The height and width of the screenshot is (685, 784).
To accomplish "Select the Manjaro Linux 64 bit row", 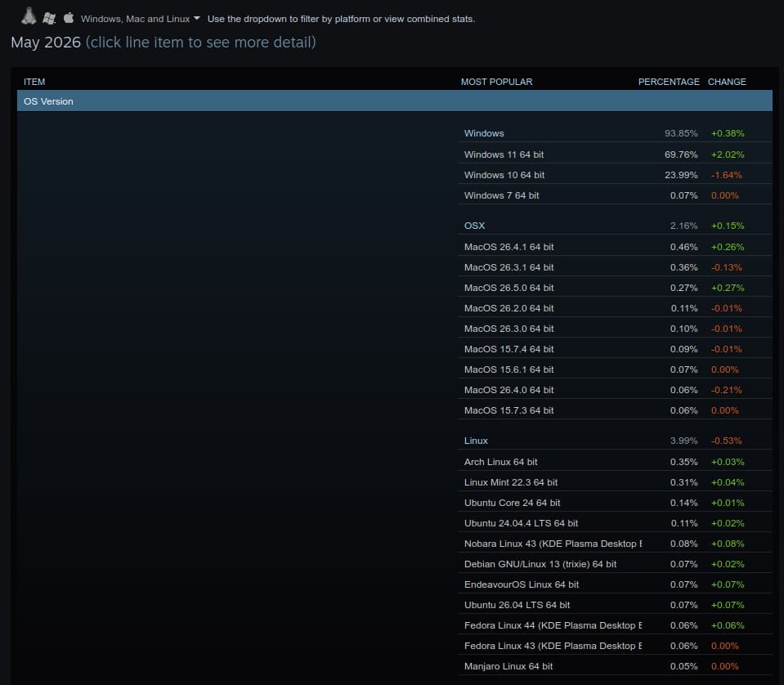I will pyautogui.click(x=615, y=666).
